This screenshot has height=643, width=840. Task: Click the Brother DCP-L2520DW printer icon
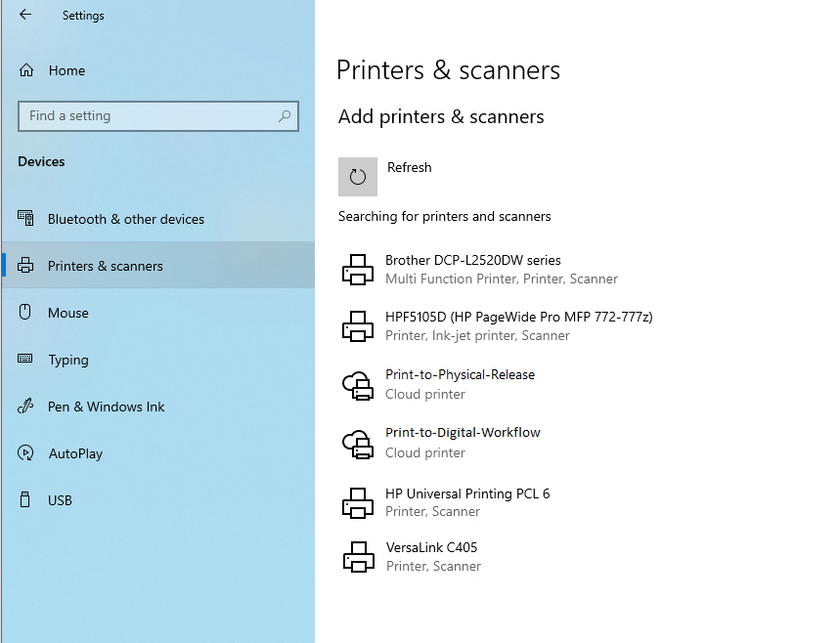[x=358, y=270]
